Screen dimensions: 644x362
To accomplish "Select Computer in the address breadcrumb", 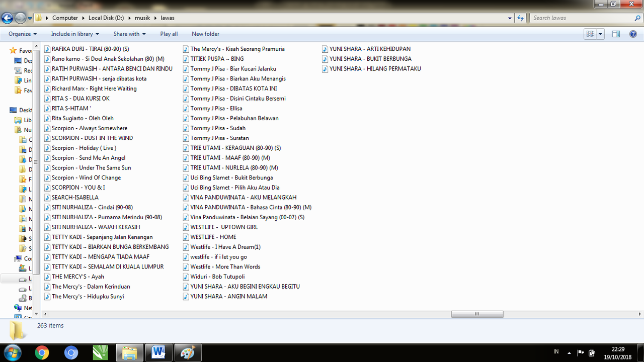I will click(x=65, y=18).
